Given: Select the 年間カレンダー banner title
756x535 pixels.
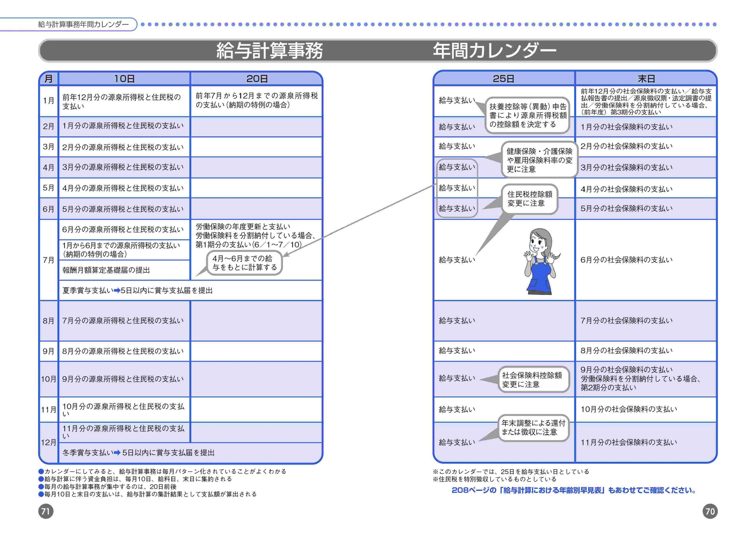Looking at the screenshot, I should (x=494, y=51).
